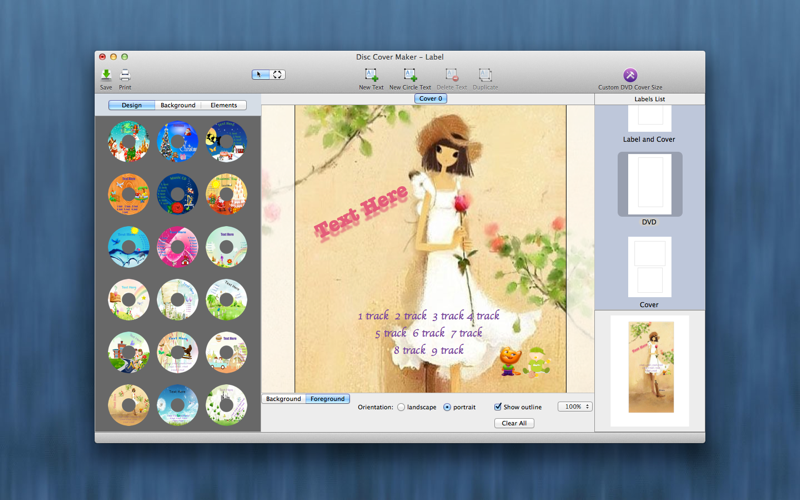Pick the blue sky dandelion disc design
Image resolution: width=800 pixels, height=500 pixels.
click(x=178, y=405)
